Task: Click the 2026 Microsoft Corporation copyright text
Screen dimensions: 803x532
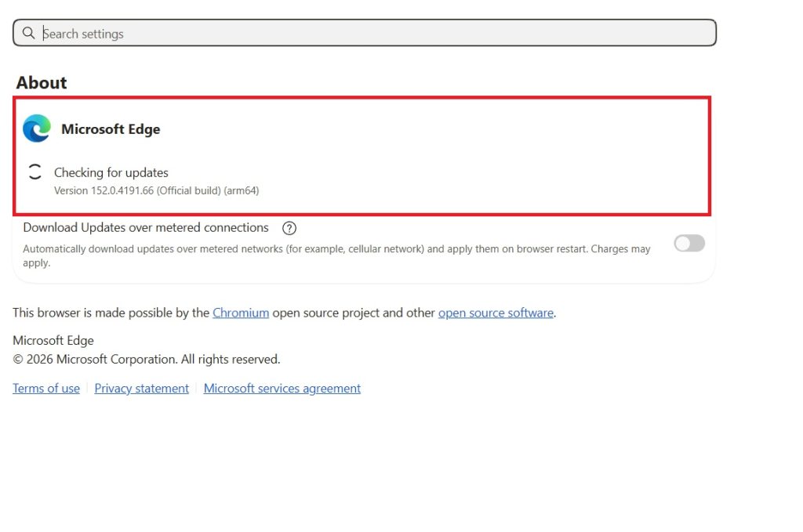Action: [147, 359]
